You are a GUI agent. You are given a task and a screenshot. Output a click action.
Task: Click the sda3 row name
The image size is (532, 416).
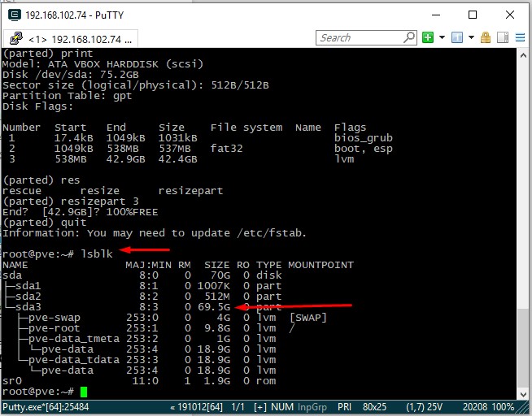coord(28,307)
